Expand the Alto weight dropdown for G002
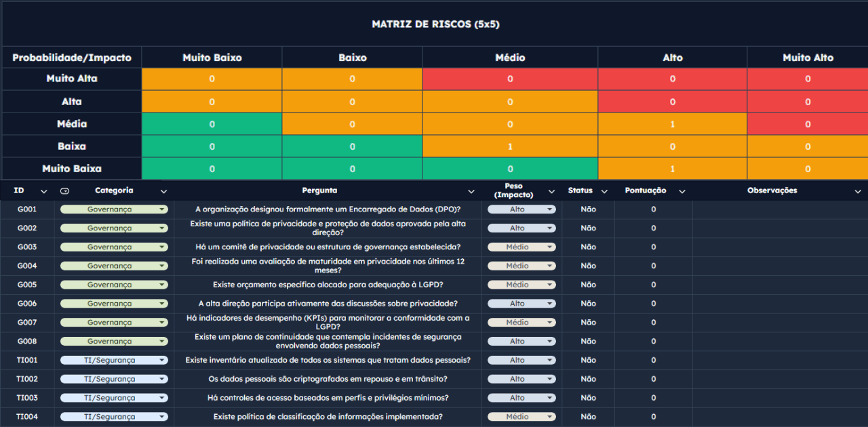The height and width of the screenshot is (427, 868). point(549,228)
